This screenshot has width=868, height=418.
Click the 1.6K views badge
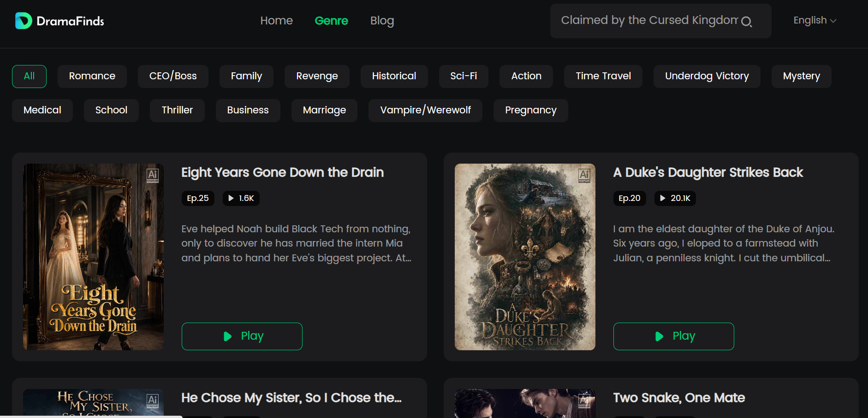[241, 198]
